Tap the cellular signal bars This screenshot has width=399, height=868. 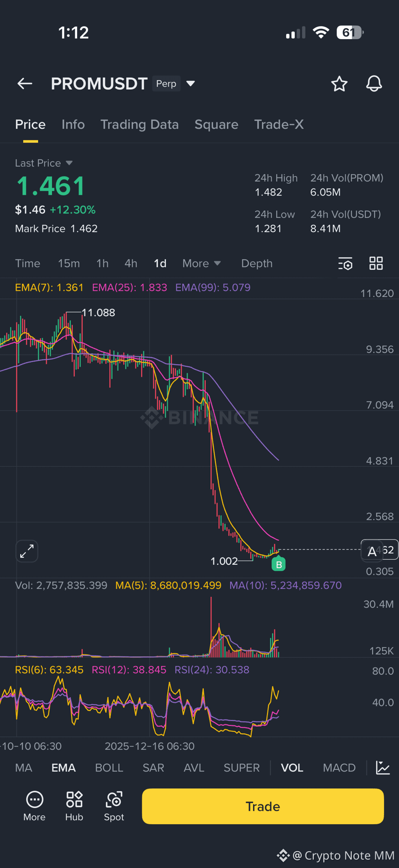pos(295,33)
